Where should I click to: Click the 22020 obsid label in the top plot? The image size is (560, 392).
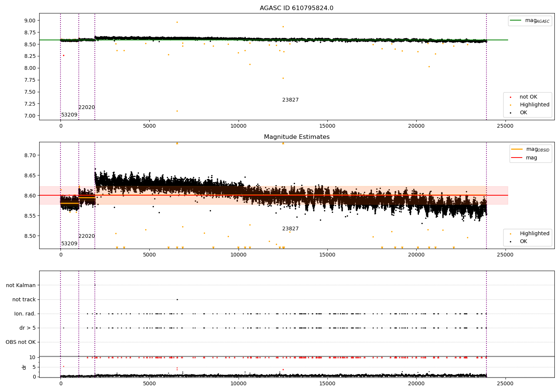pos(87,108)
